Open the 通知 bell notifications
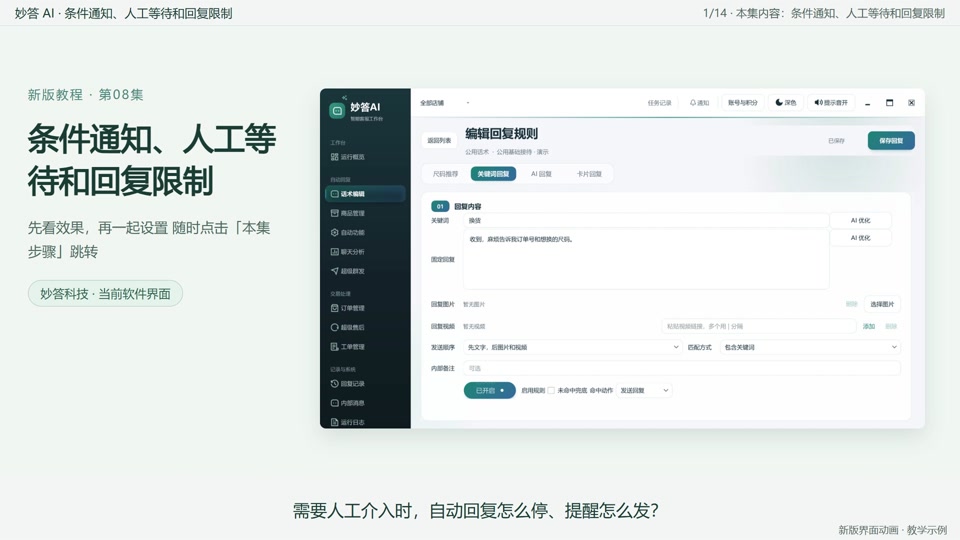 699,103
